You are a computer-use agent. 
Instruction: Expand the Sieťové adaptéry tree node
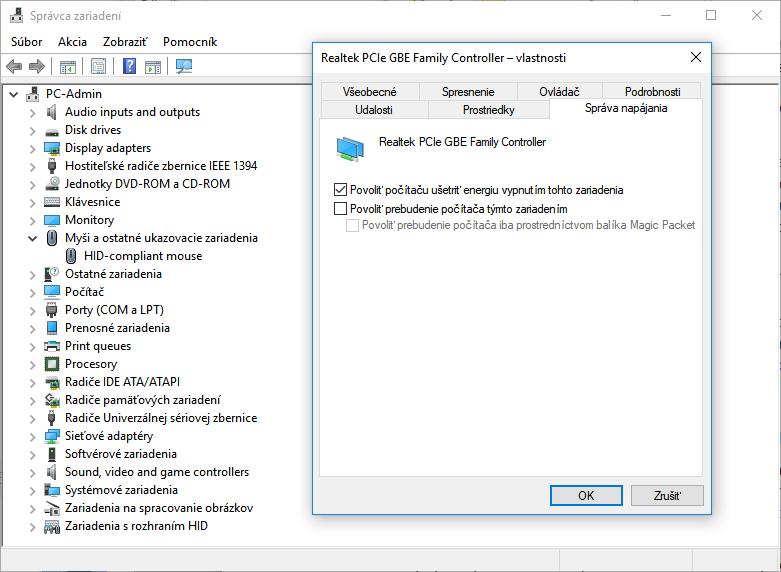click(33, 436)
